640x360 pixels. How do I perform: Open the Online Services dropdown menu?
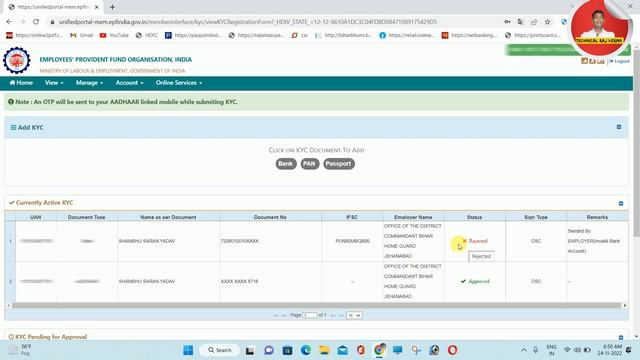pos(179,83)
